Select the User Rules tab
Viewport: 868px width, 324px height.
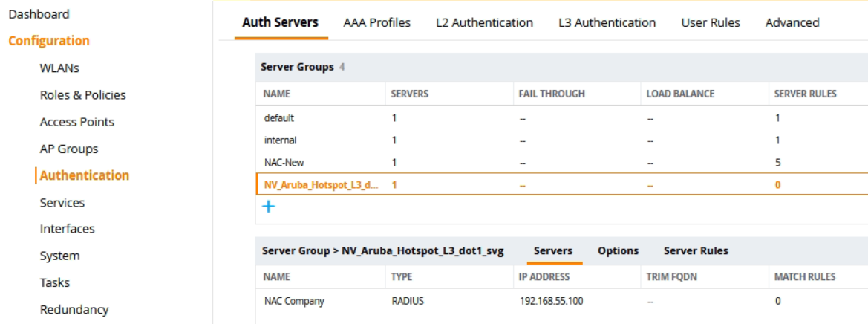pyautogui.click(x=710, y=22)
